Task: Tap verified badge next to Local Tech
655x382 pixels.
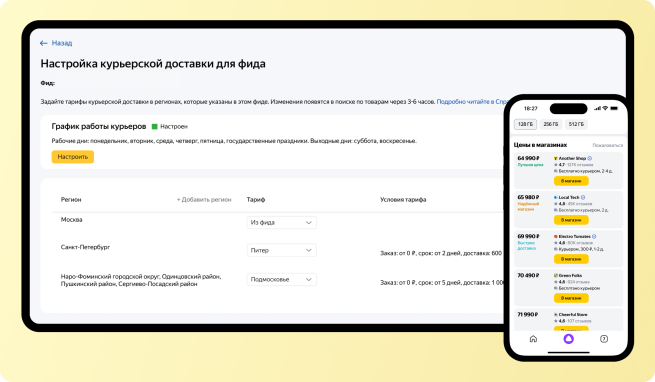Action: click(x=583, y=197)
